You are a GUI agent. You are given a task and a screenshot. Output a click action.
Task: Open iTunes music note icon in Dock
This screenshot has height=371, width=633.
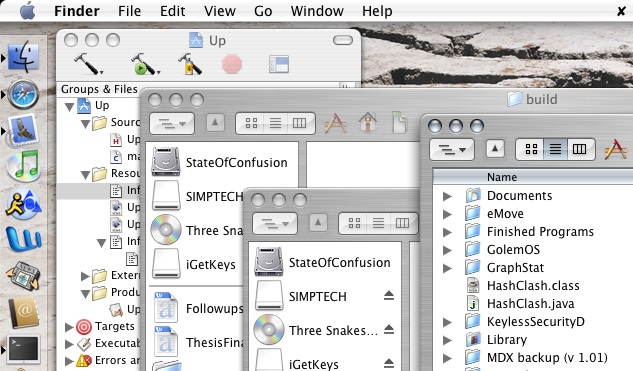click(x=23, y=166)
